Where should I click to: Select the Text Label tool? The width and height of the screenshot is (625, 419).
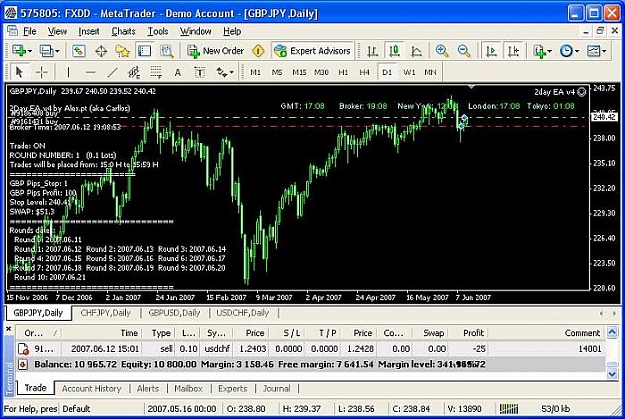pyautogui.click(x=199, y=72)
